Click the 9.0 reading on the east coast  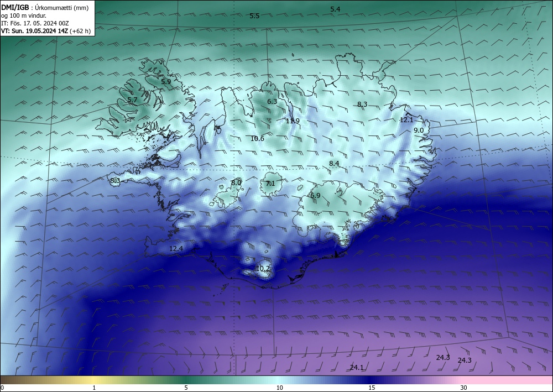coord(419,130)
